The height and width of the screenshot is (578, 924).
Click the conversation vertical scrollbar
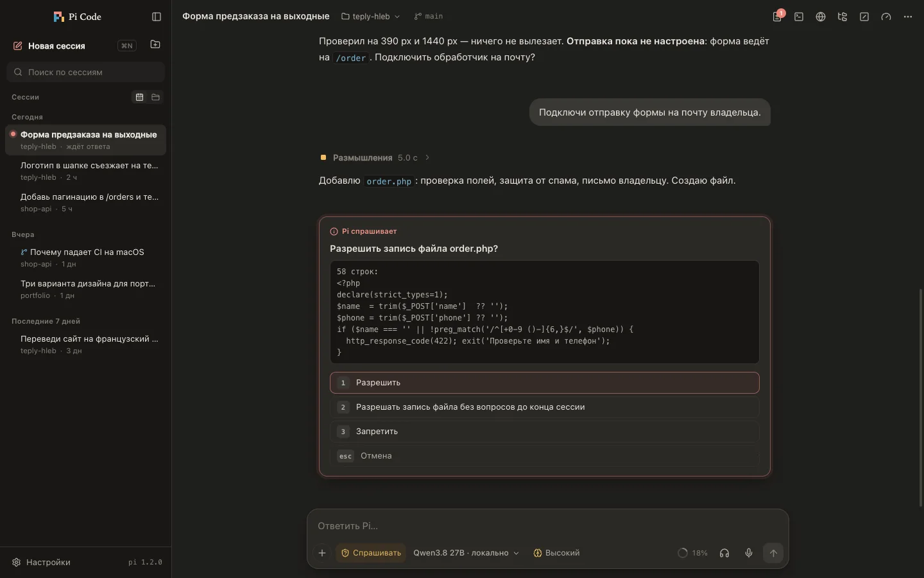(920, 398)
